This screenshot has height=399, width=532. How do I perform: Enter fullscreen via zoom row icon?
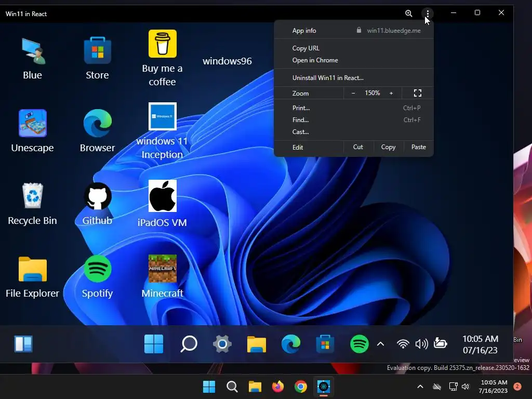pos(418,93)
